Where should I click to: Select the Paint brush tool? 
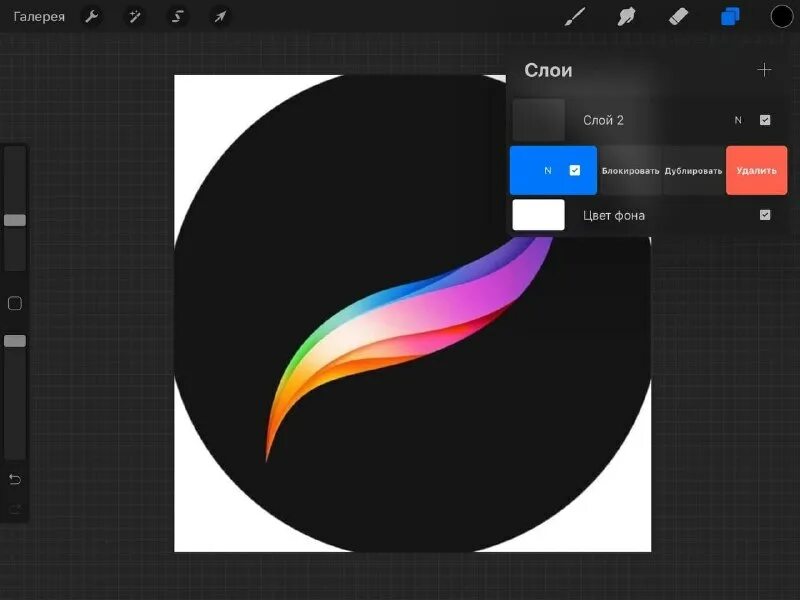tap(575, 16)
